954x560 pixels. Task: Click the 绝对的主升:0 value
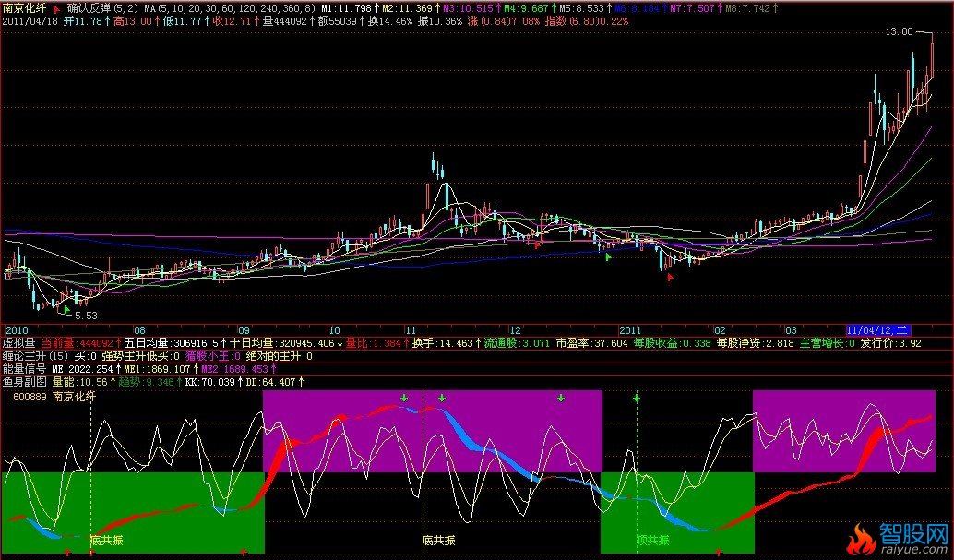(x=280, y=356)
